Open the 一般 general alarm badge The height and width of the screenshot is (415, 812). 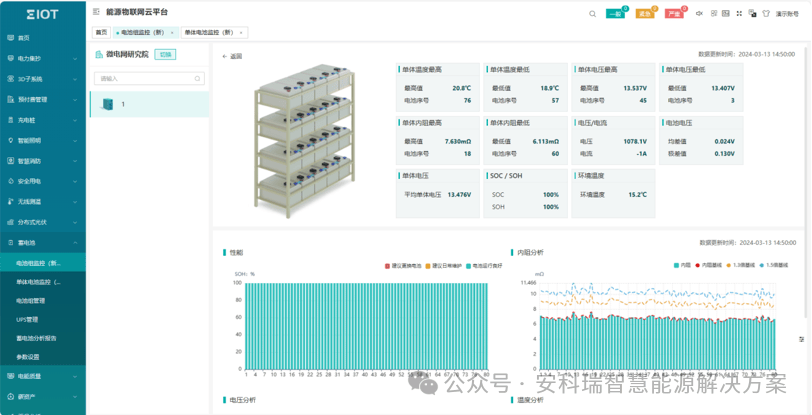[x=615, y=14]
